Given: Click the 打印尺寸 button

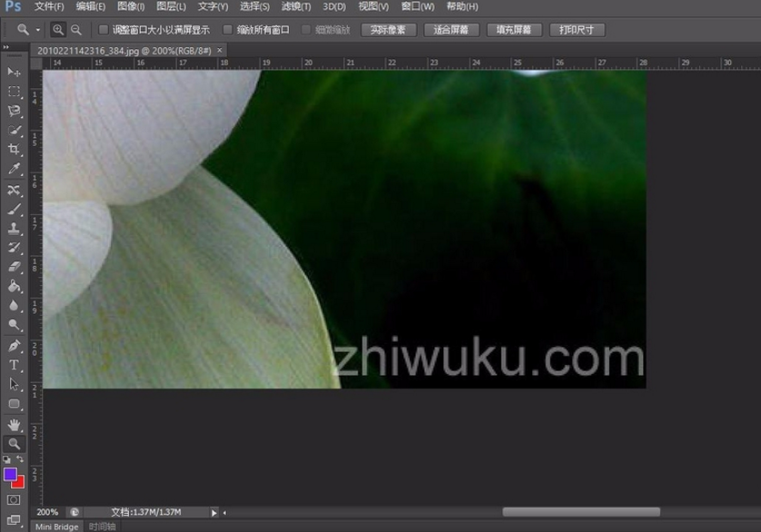Looking at the screenshot, I should 577,30.
